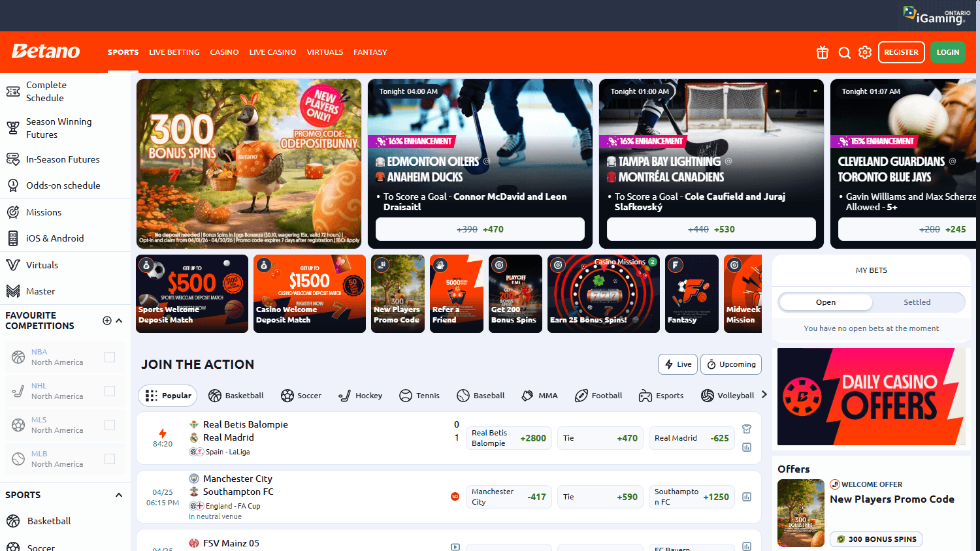Select the MMA sport filter
980x551 pixels.
[x=539, y=395]
